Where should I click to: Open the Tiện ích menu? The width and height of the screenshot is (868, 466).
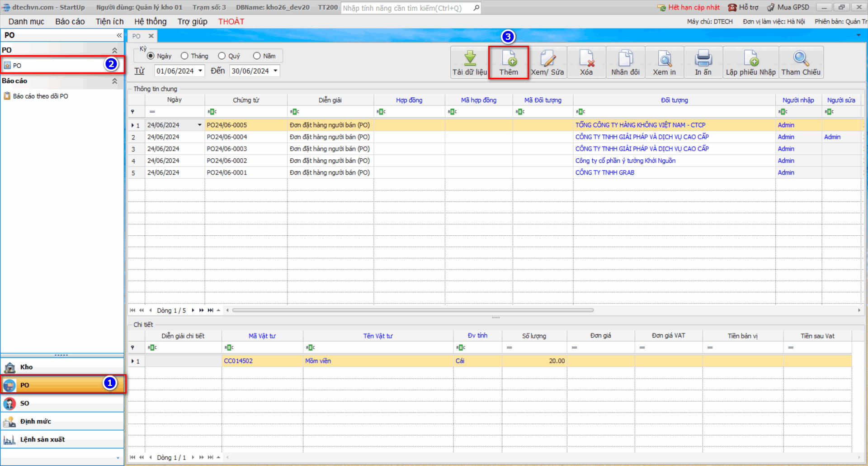[x=109, y=22]
